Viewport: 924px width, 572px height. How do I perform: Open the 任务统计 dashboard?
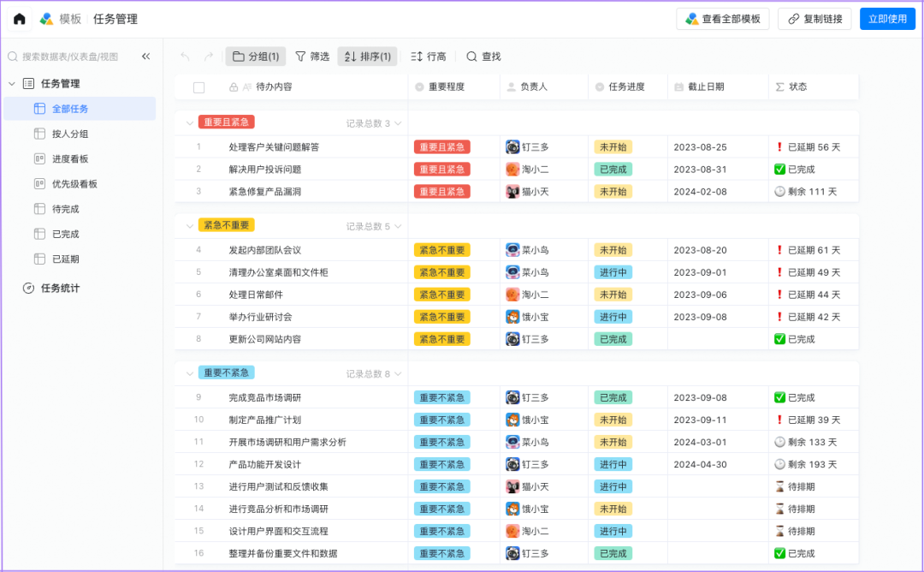(60, 288)
